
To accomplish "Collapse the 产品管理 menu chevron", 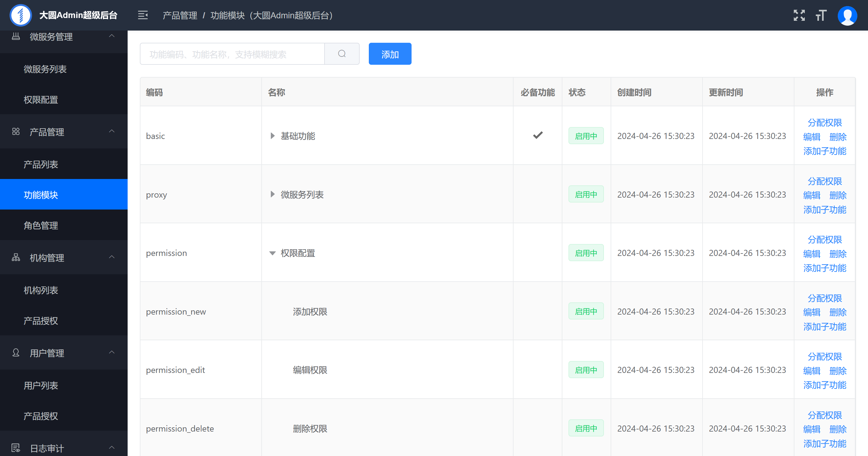I will [112, 131].
